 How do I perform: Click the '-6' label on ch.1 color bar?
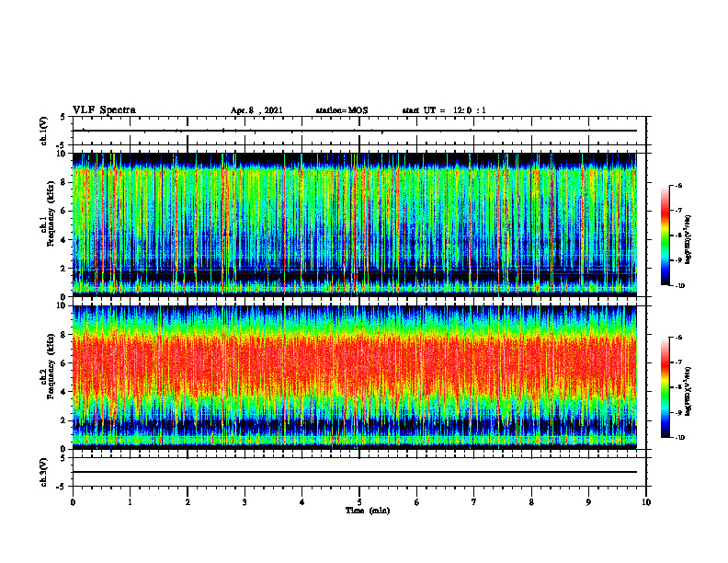(x=678, y=186)
